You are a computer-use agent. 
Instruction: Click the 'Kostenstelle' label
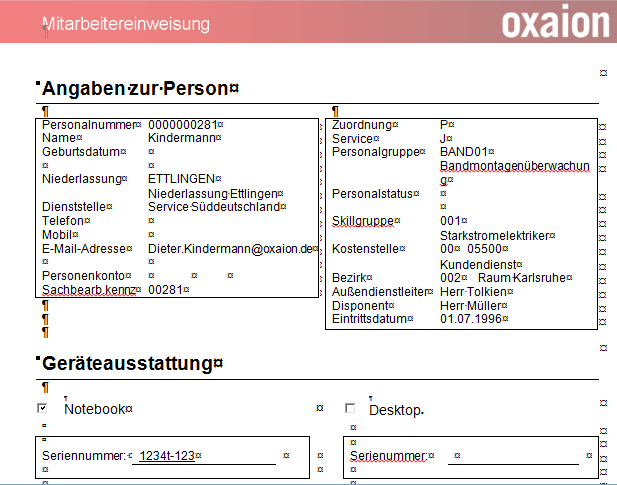pos(365,249)
